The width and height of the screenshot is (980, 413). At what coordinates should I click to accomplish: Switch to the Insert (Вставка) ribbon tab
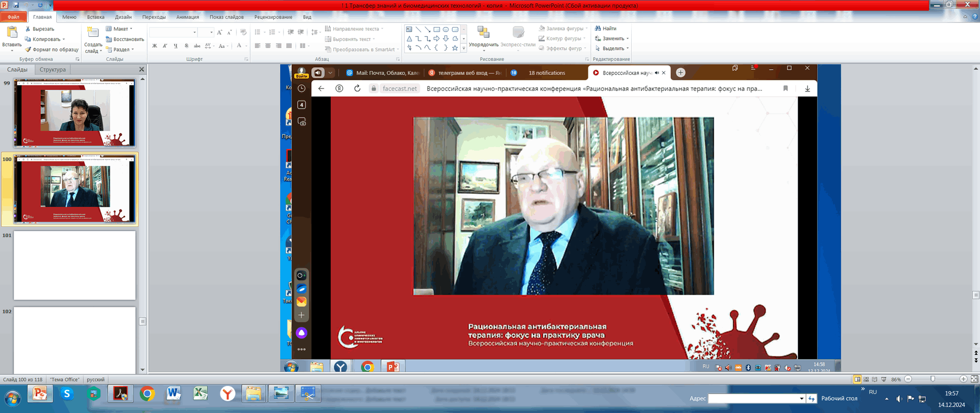point(96,17)
